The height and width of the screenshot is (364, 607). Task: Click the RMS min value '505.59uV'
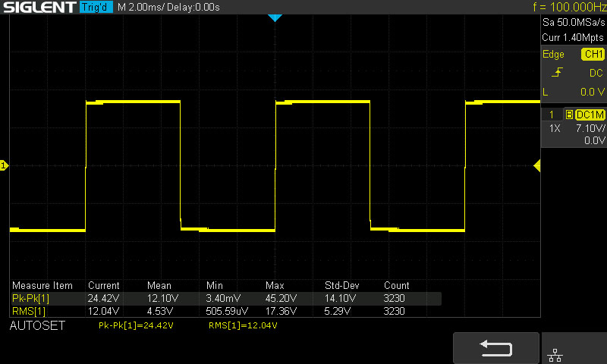coord(227,312)
